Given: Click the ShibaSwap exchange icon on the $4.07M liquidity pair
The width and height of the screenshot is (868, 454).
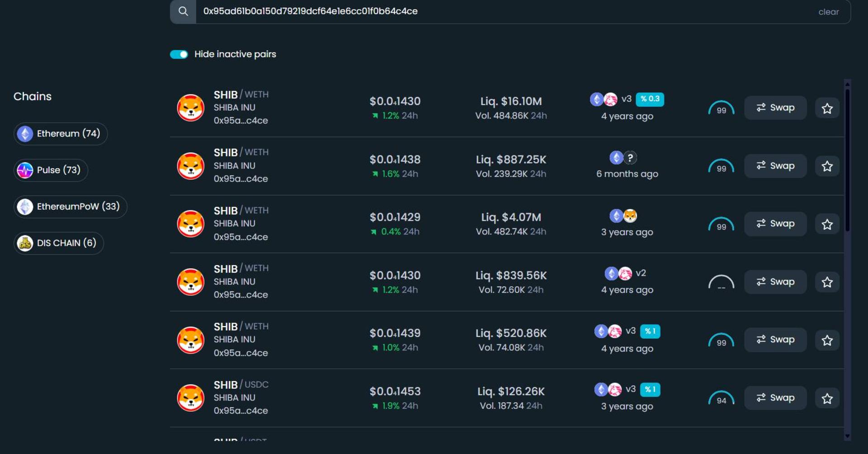Looking at the screenshot, I should pos(630,216).
